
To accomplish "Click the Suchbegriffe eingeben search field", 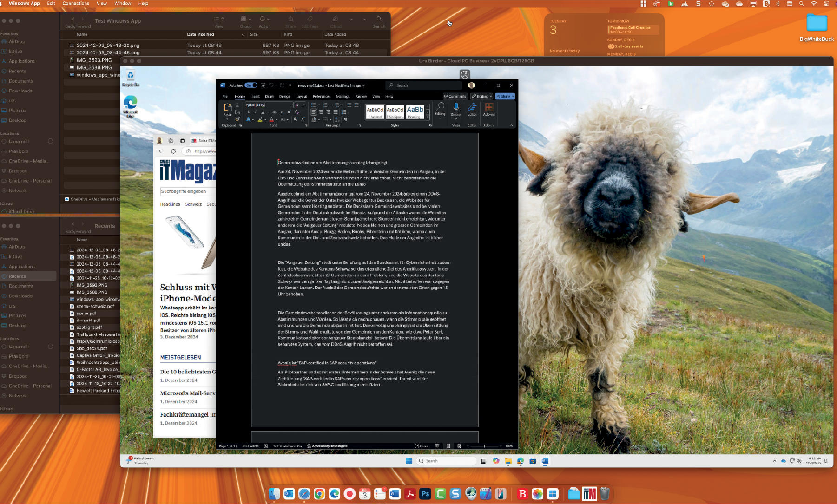I will pyautogui.click(x=188, y=191).
